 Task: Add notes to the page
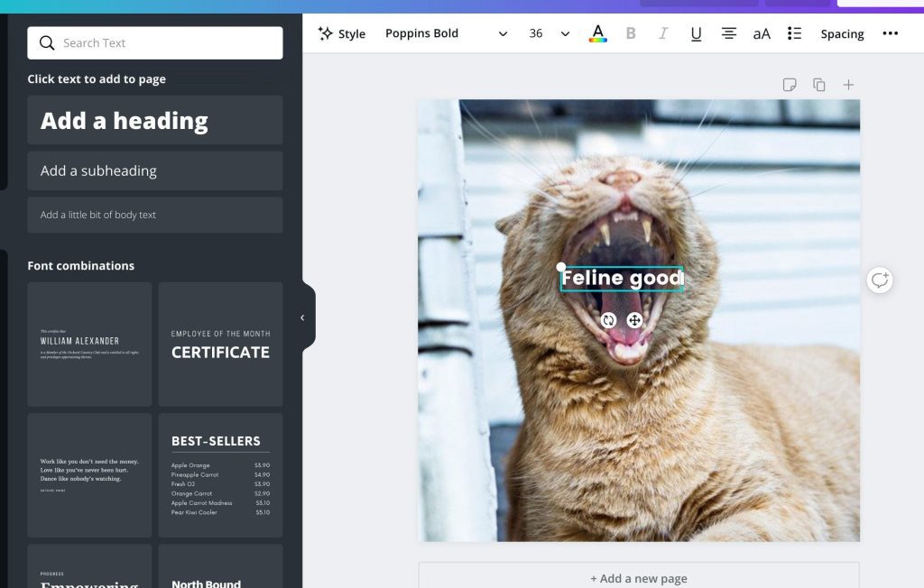(790, 85)
